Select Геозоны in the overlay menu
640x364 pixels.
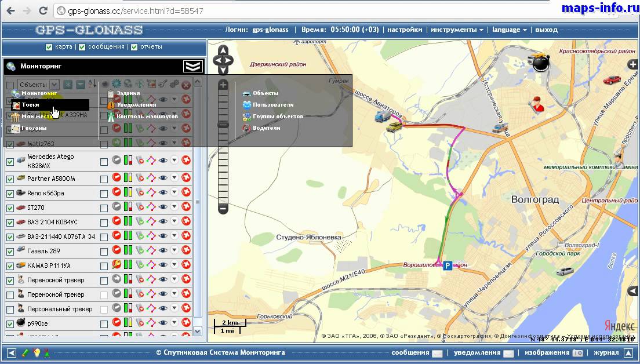point(34,128)
